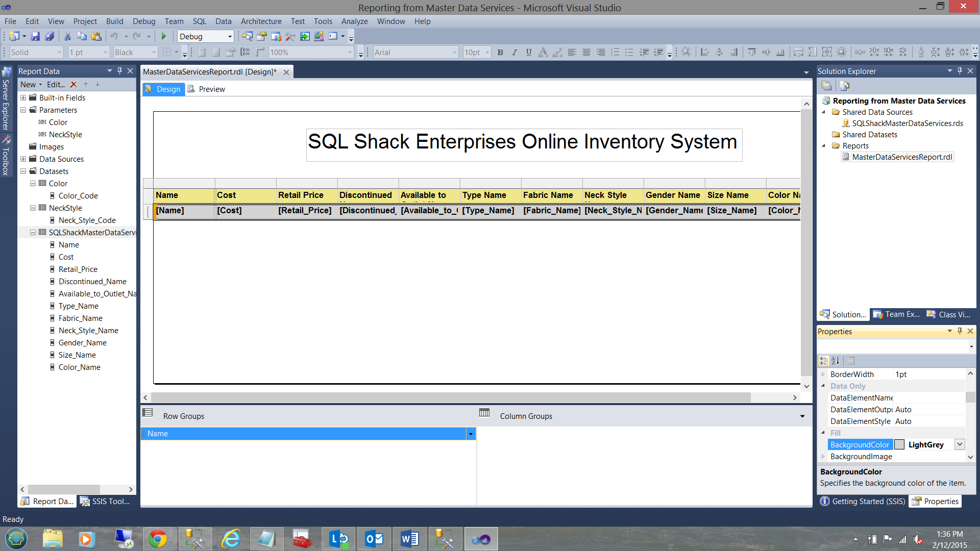Click the New button in Report Data
This screenshot has height=551, width=980.
[28, 85]
